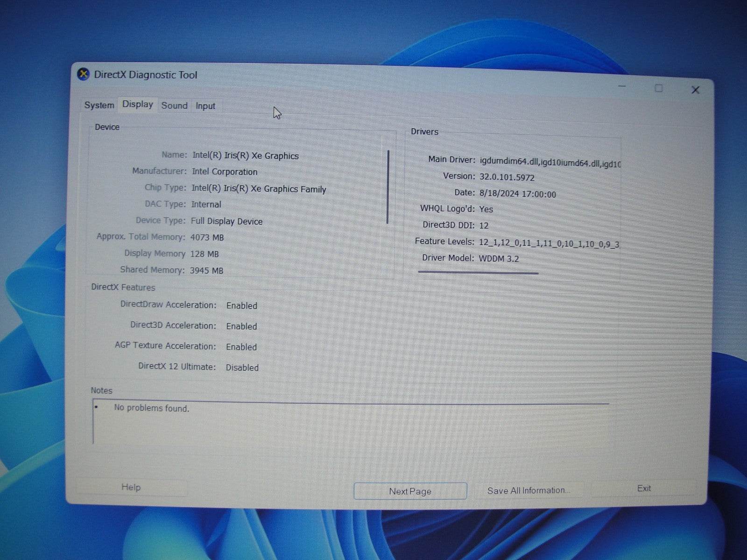The image size is (747, 560).
Task: Click the Driver Model WDDM 3.2 entry
Action: [499, 258]
